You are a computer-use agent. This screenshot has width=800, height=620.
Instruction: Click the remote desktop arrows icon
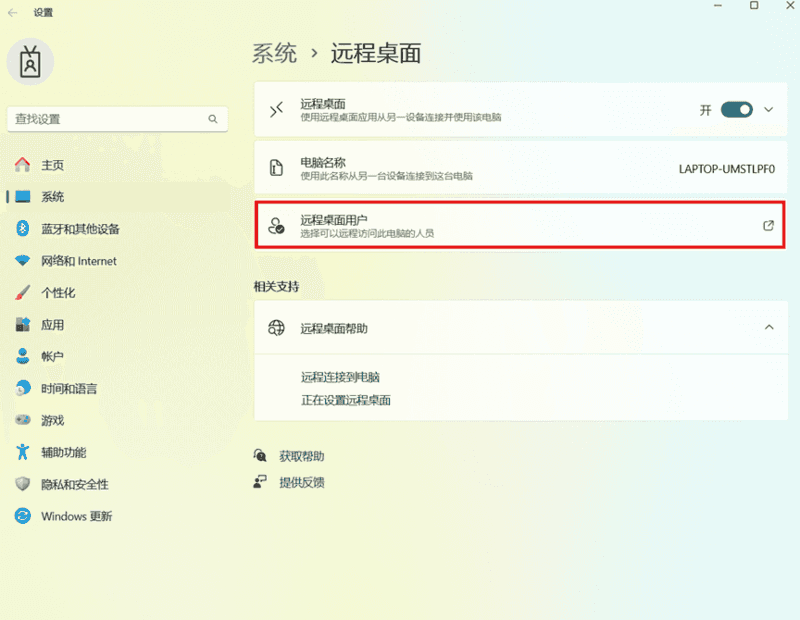point(276,110)
